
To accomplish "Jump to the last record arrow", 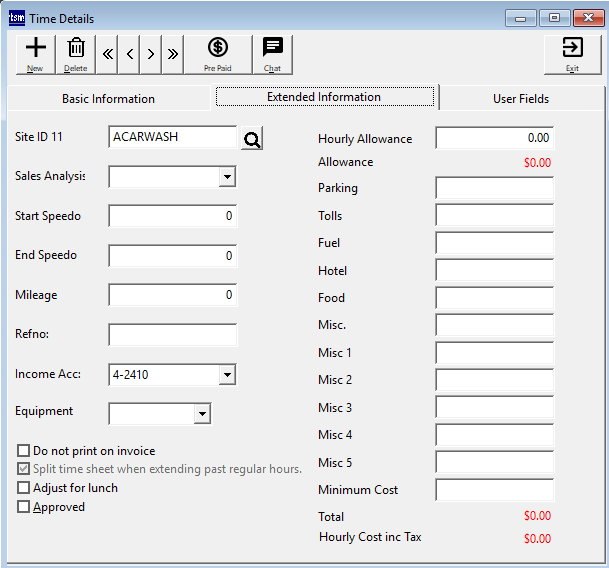I will pyautogui.click(x=173, y=54).
